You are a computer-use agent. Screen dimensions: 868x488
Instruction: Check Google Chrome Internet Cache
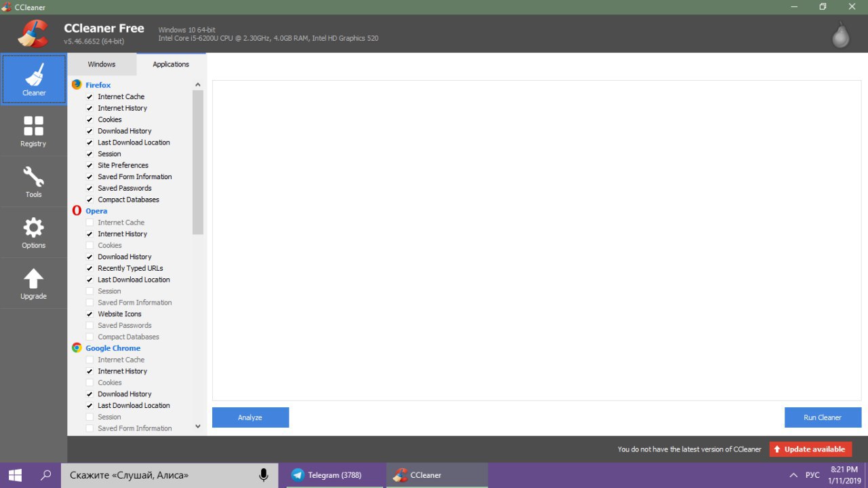90,360
